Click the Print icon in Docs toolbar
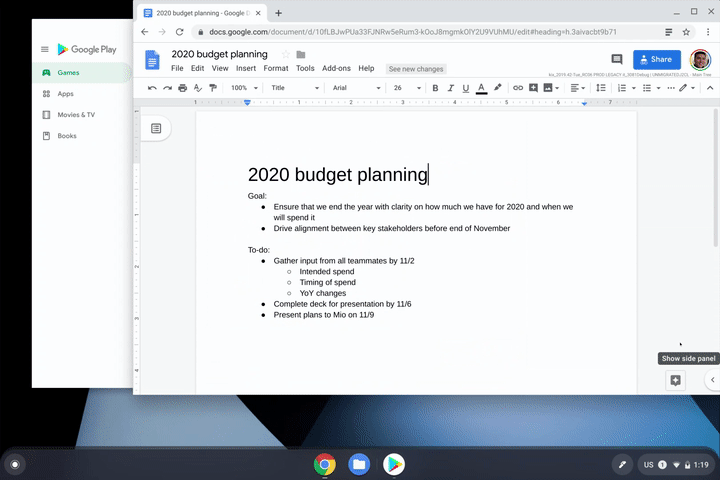The width and height of the screenshot is (720, 480). [182, 88]
